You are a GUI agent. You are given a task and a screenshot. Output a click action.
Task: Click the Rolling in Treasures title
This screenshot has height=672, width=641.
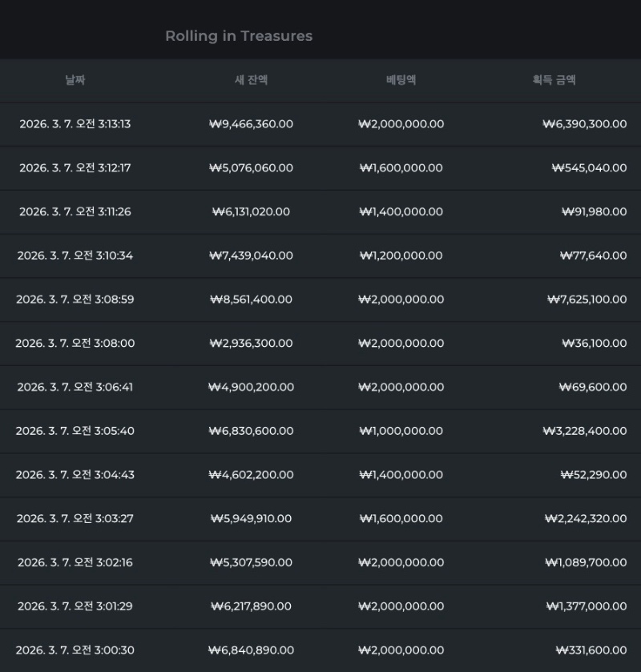point(239,36)
